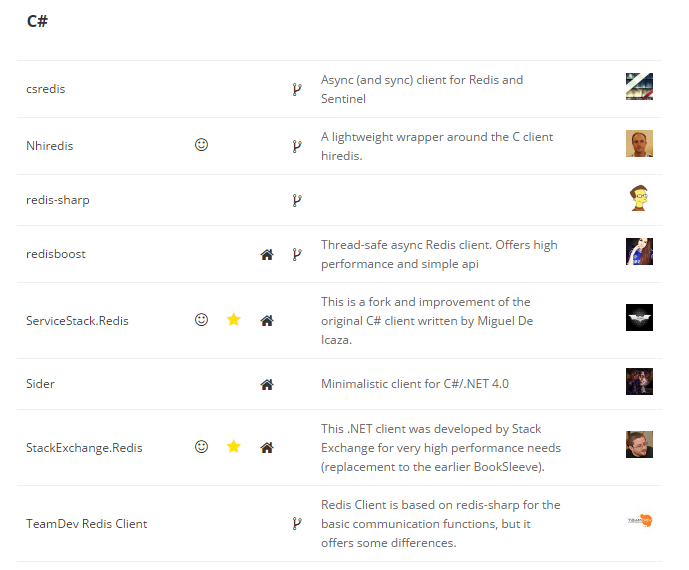Click the StackExchange.Redis client name
Screen dimensions: 689x570
point(84,448)
